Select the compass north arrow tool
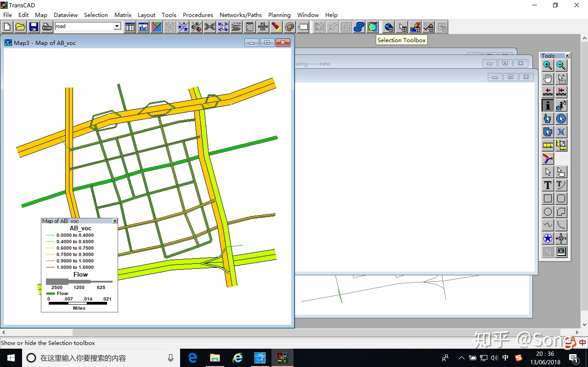 click(561, 238)
